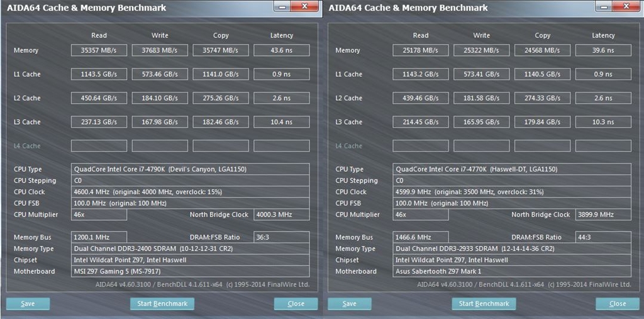Click Start Benchmark in the left window

(162, 304)
